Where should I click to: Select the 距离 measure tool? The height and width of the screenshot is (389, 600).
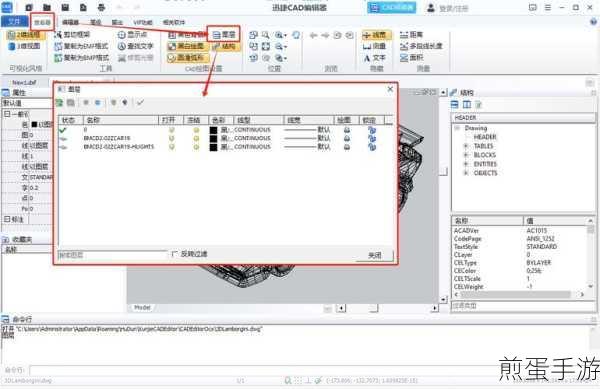(411, 35)
